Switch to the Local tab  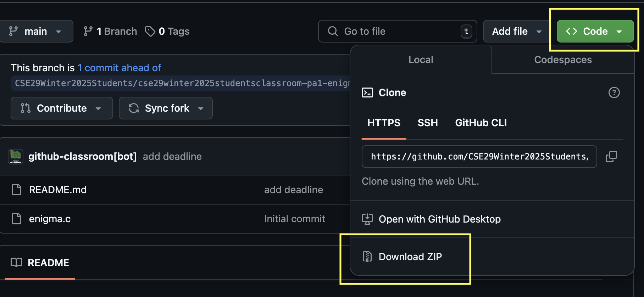(421, 60)
